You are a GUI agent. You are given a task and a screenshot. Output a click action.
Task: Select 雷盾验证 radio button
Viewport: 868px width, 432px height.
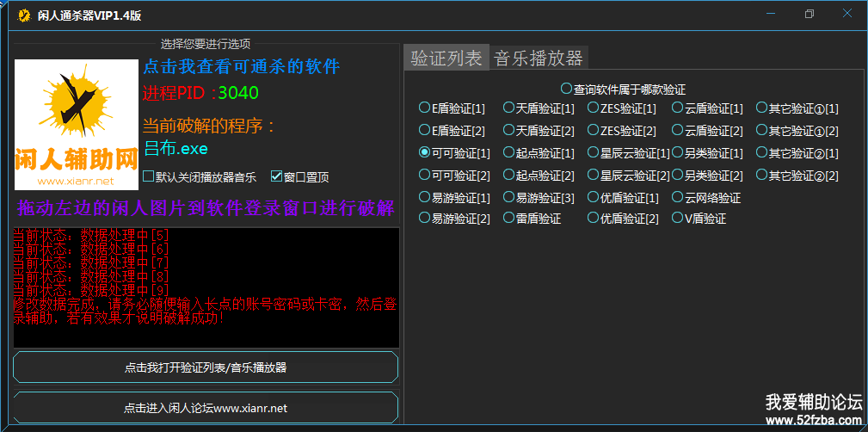click(532, 219)
